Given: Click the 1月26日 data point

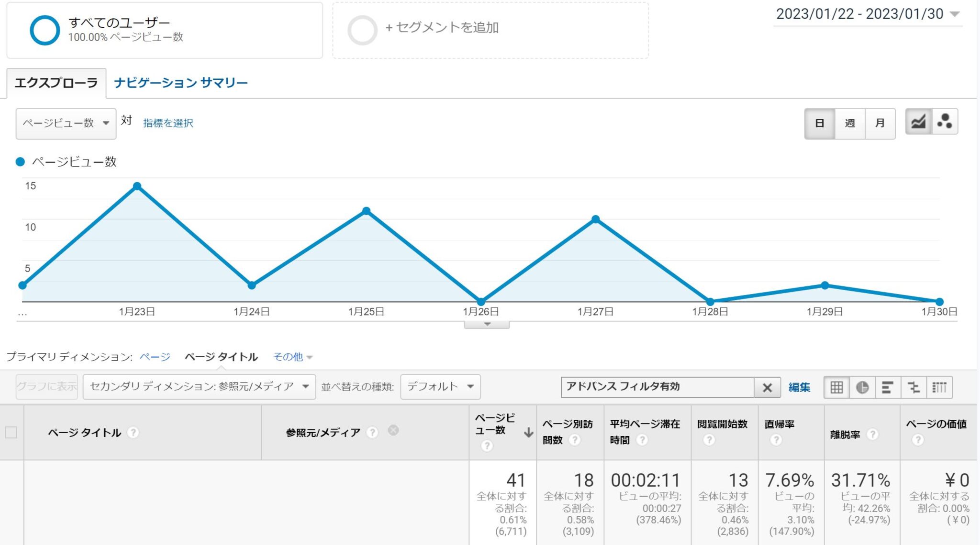Looking at the screenshot, I should (x=481, y=302).
